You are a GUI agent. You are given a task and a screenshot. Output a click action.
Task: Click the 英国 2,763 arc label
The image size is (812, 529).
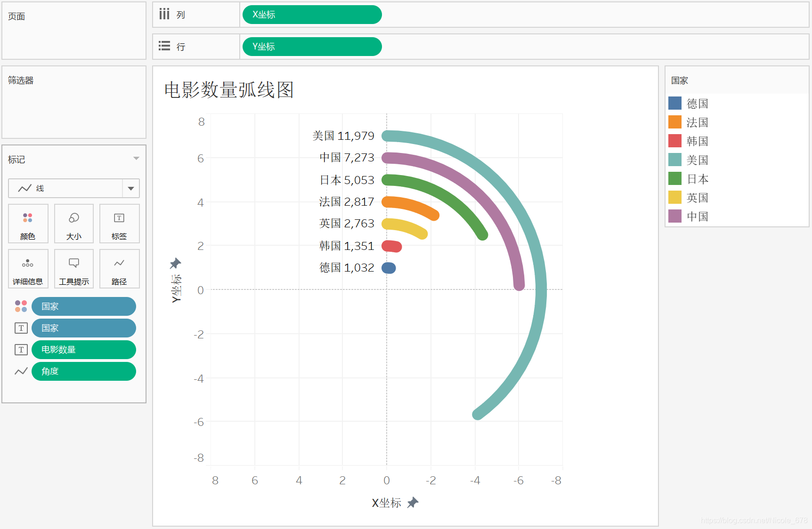point(347,224)
